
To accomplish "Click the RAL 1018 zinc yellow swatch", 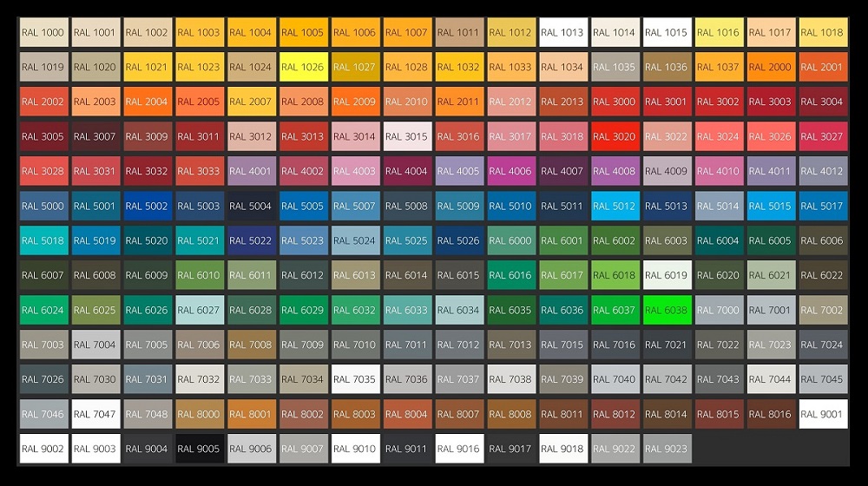I will tap(823, 32).
